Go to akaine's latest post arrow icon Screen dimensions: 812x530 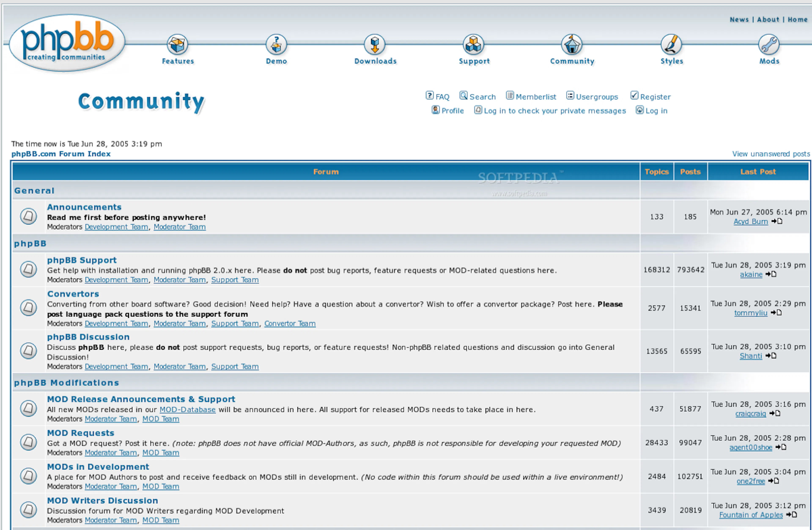771,274
